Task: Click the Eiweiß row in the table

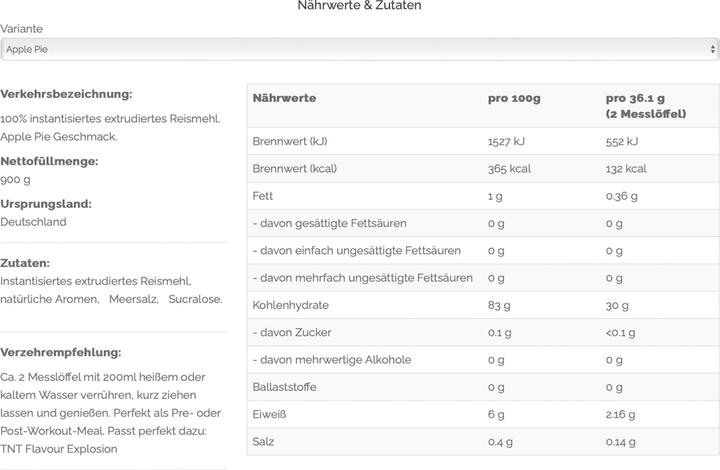Action: [483, 414]
